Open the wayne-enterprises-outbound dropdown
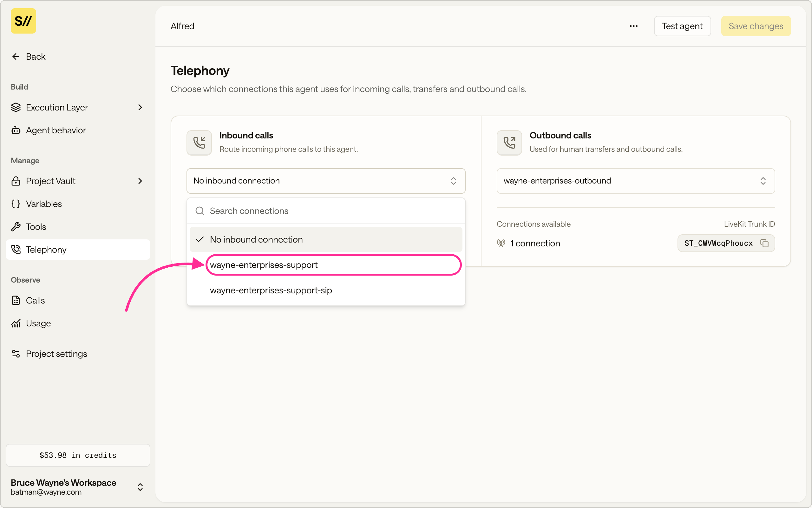 [636, 181]
